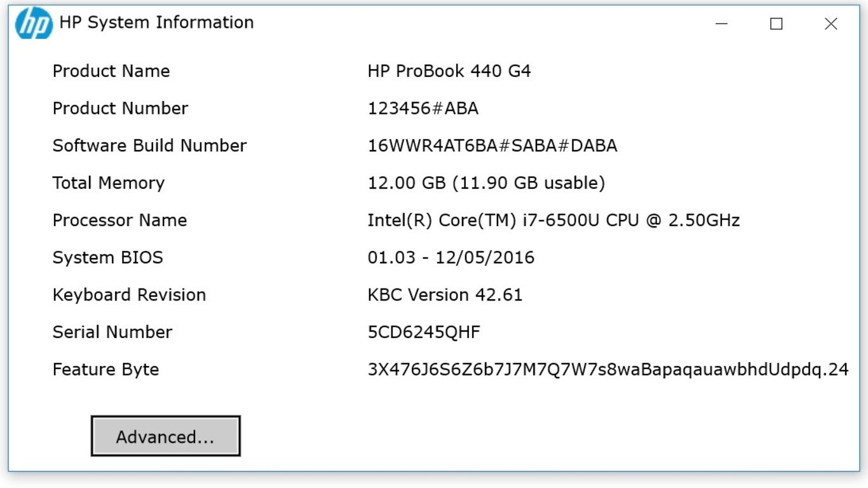Screen dimensions: 868x488
Task: Click the Keyboard Revision label
Action: (x=129, y=295)
